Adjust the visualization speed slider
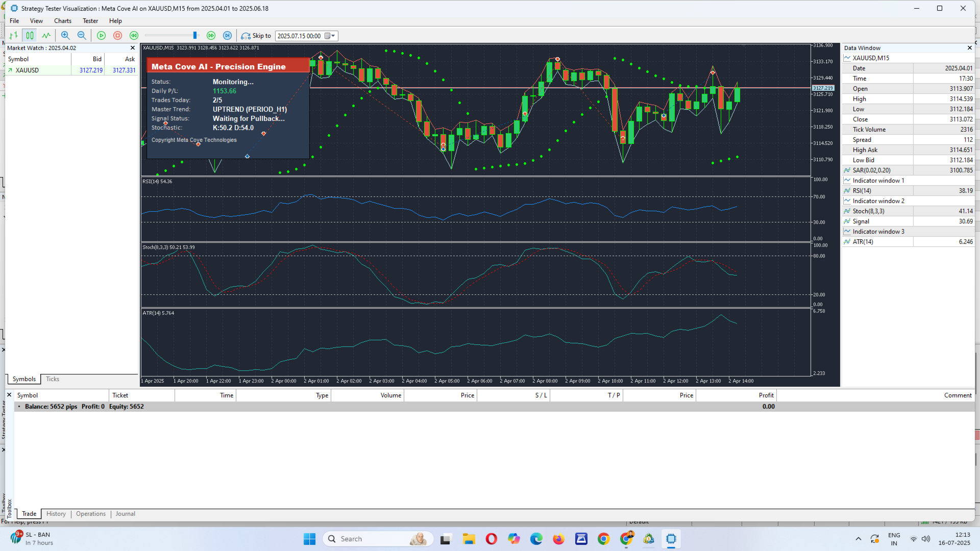 195,36
